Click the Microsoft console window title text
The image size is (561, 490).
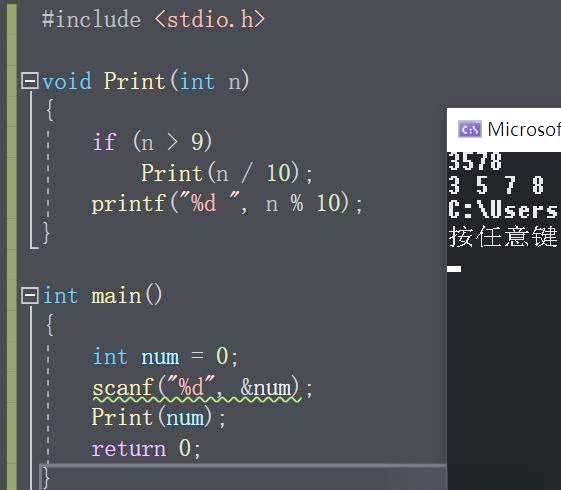click(524, 129)
